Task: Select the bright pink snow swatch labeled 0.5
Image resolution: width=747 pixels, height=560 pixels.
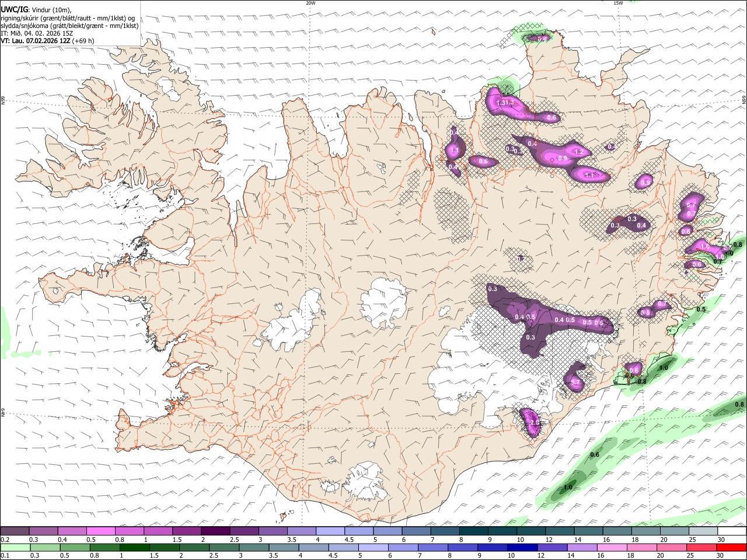Action: (101, 531)
